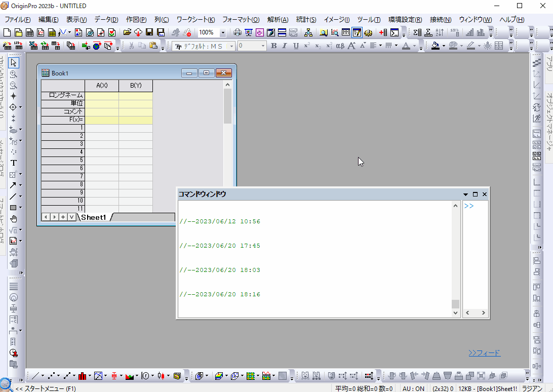
Task: Select the Line drawing tool
Action: click(13, 196)
